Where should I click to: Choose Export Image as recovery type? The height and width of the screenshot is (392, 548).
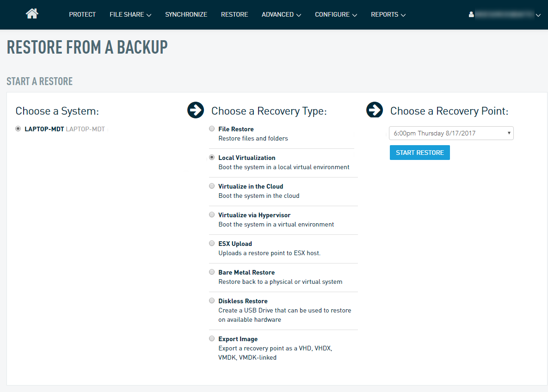pos(212,338)
